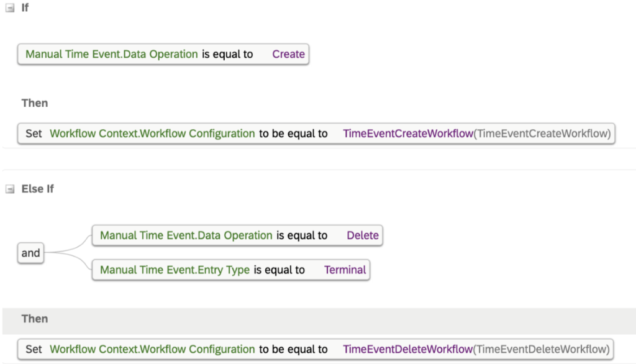Click Workflow Context.Workflow Configuration in second Set
This screenshot has width=636, height=364.
click(152, 349)
